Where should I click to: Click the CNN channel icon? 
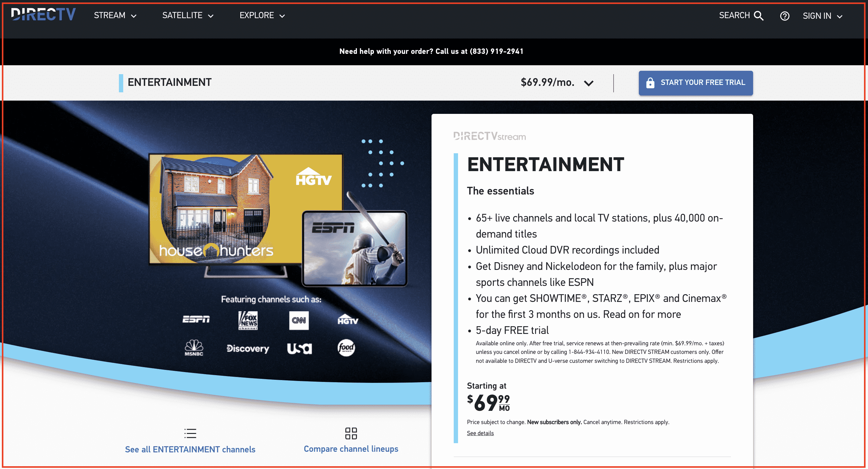(298, 319)
